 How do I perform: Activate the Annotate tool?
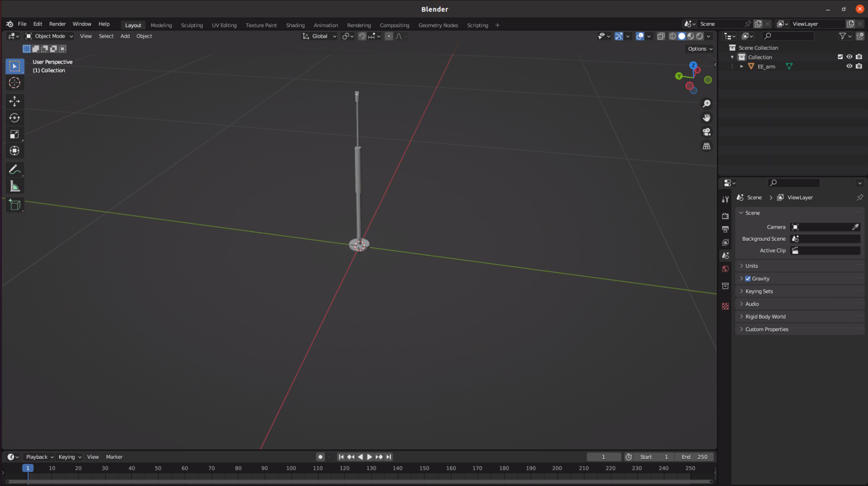pyautogui.click(x=15, y=169)
